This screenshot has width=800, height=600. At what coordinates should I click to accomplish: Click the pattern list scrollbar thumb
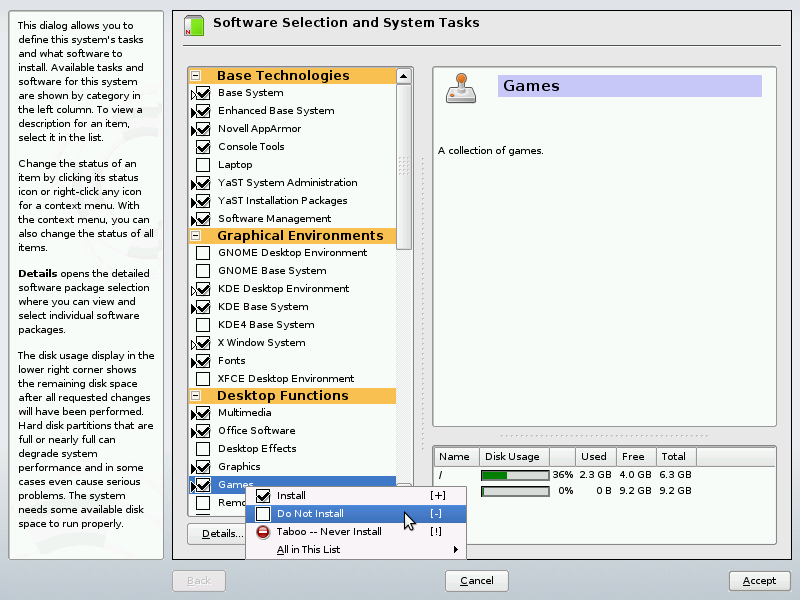click(404, 166)
